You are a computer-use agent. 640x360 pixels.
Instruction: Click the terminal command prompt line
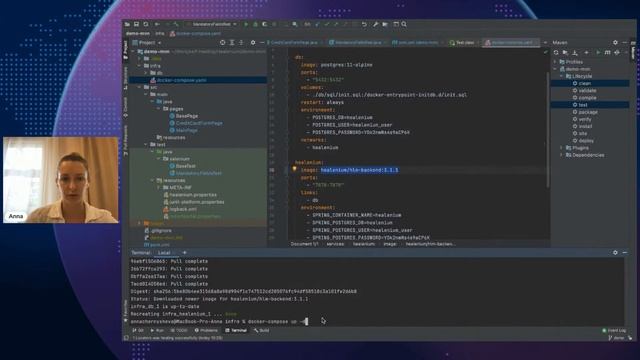coord(219,322)
